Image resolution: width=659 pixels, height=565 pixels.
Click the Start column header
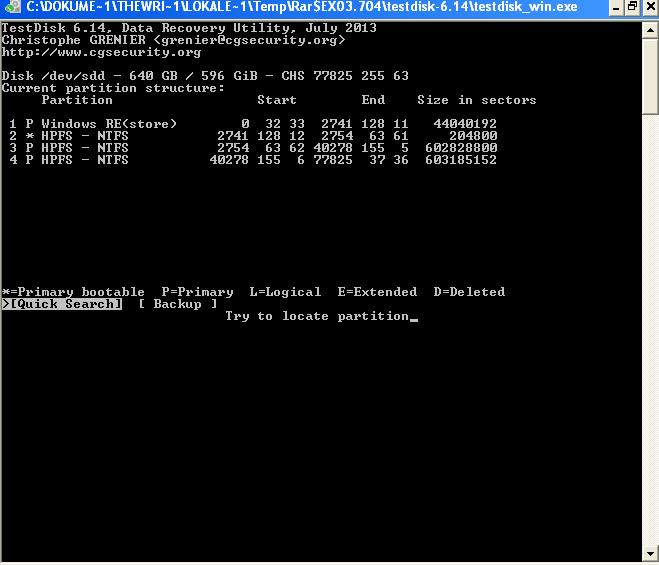click(277, 100)
